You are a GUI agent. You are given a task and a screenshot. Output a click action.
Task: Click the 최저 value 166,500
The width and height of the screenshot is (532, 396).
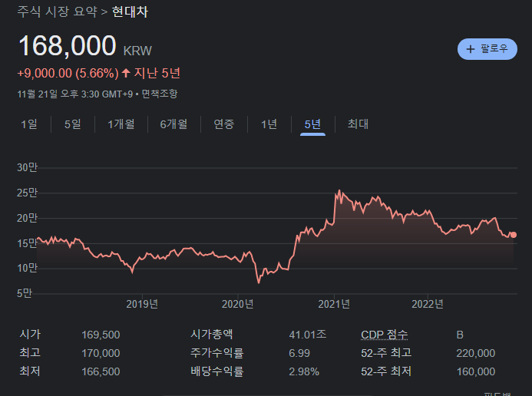pos(101,371)
